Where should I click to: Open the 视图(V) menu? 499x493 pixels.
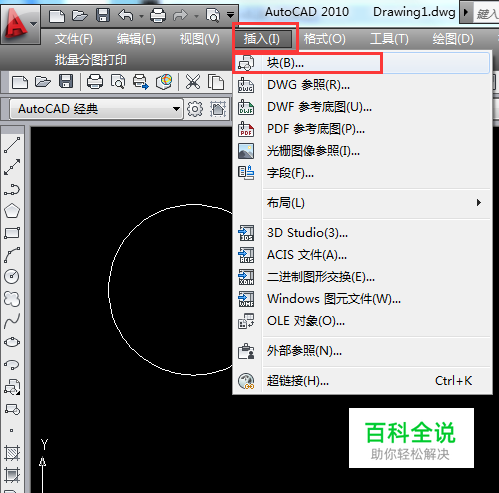click(200, 39)
